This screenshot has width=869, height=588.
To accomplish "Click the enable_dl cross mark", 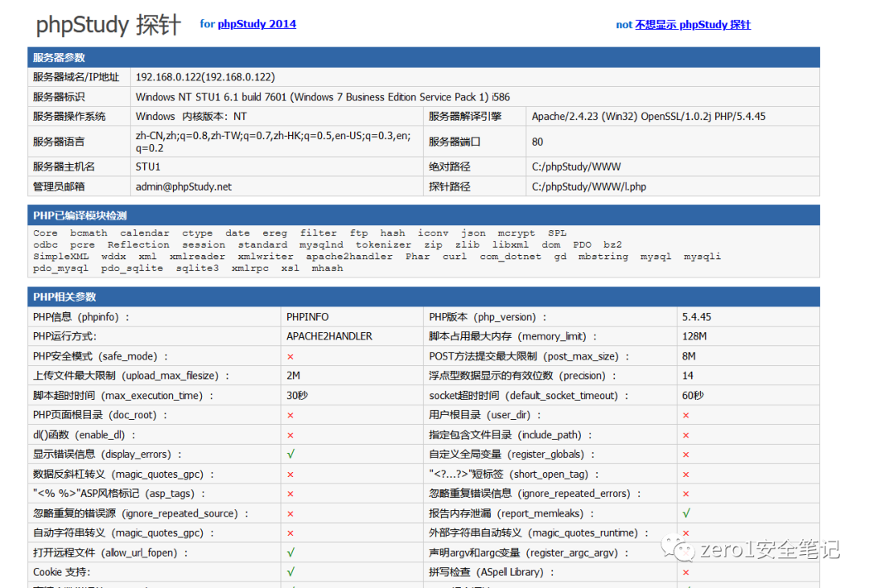I will [290, 436].
